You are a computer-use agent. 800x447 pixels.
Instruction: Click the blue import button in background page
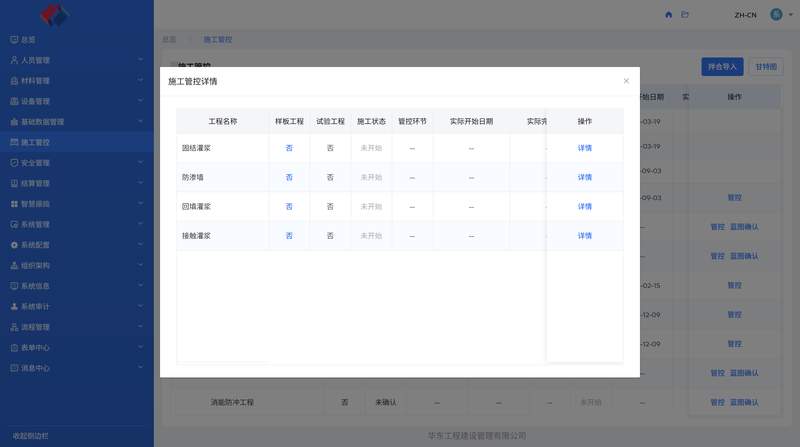pos(722,67)
